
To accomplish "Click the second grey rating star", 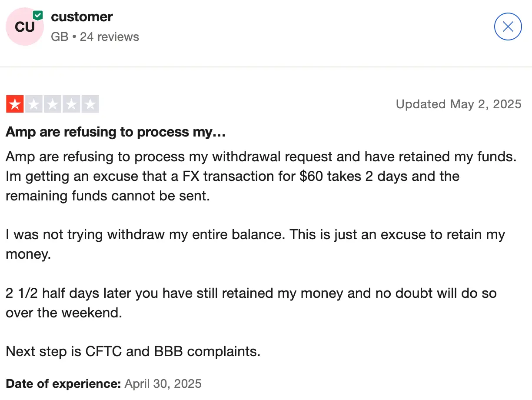I will 33,104.
